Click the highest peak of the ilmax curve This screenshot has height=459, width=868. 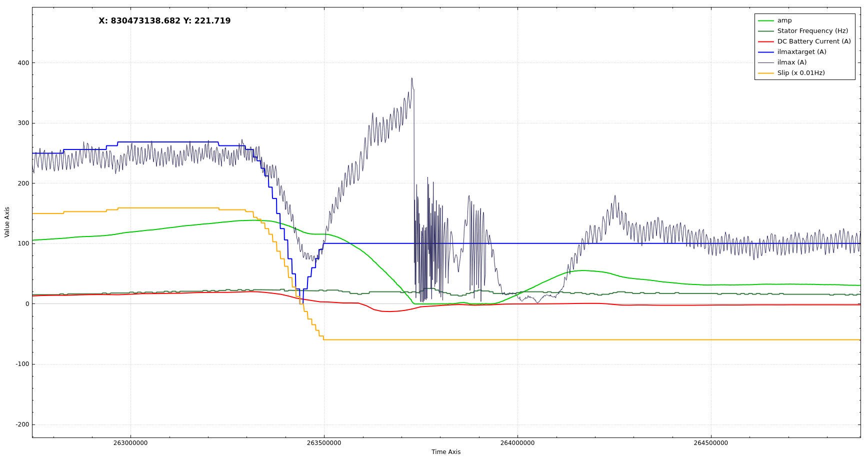click(412, 78)
